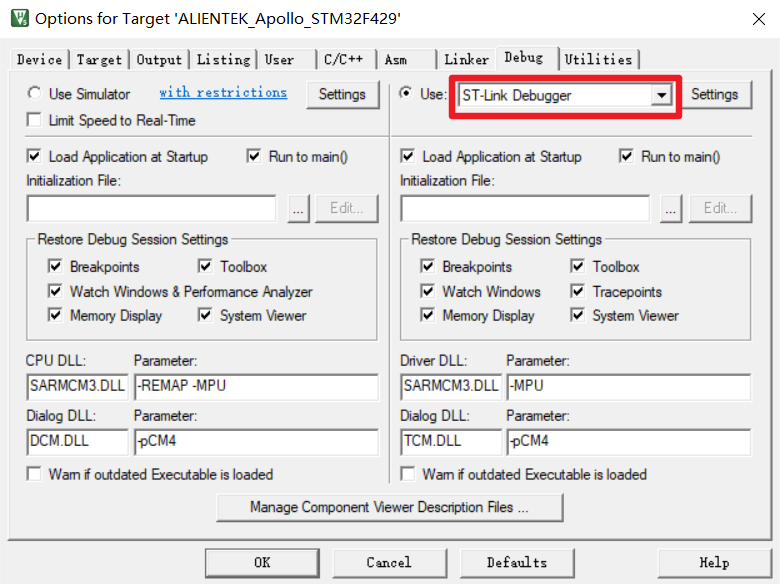
Task: Toggle simulator Load Application at Startup
Action: (34, 156)
